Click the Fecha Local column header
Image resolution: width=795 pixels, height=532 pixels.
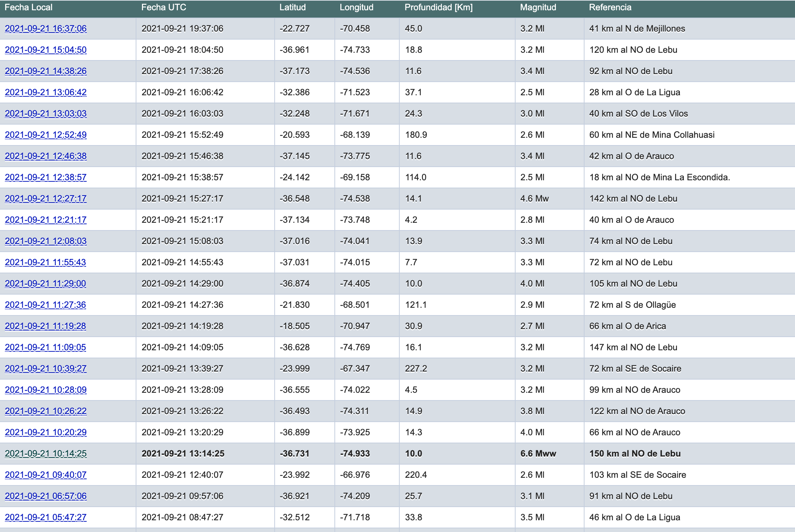[29, 7]
